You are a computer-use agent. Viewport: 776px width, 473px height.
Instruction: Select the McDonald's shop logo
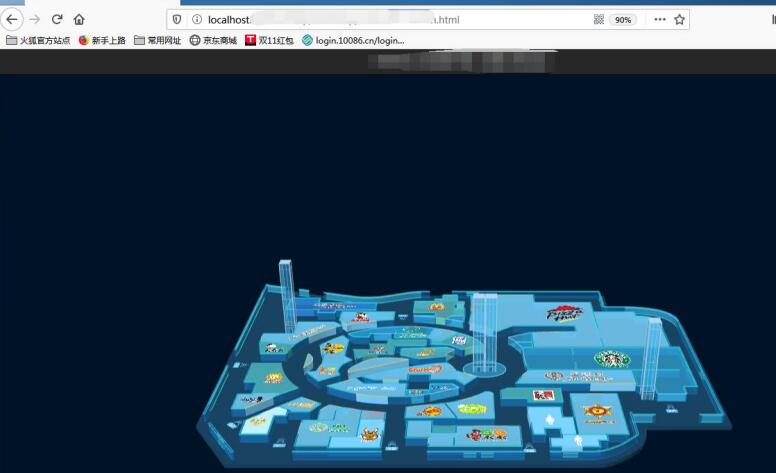pos(436,307)
